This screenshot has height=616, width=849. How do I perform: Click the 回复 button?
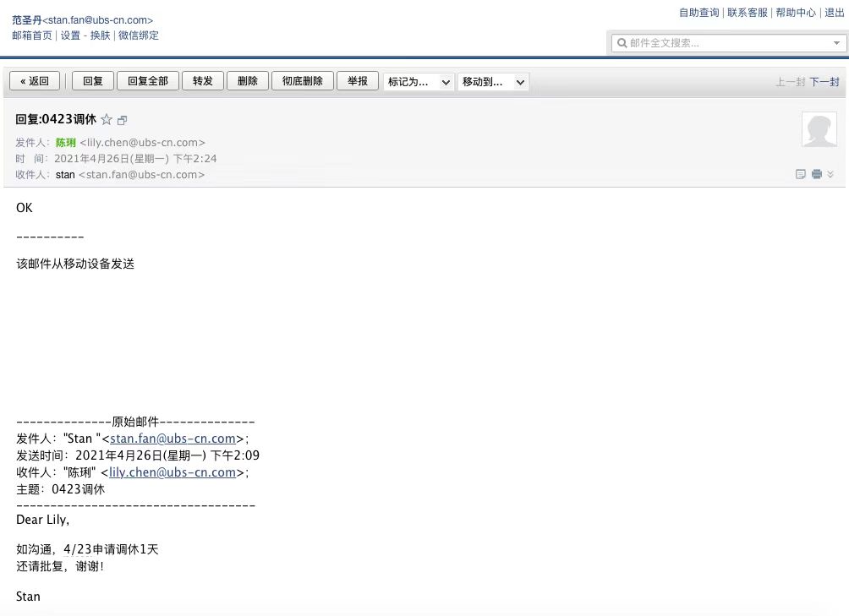tap(92, 81)
